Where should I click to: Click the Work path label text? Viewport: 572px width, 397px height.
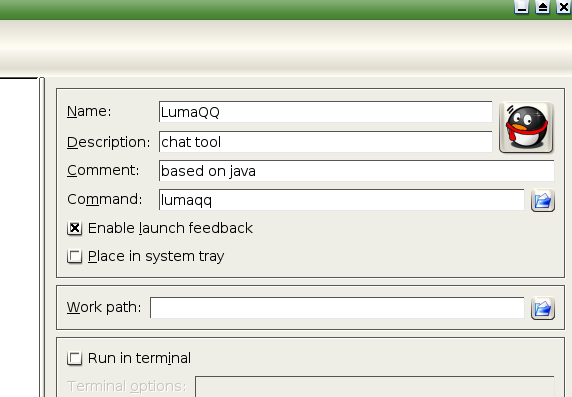(104, 307)
